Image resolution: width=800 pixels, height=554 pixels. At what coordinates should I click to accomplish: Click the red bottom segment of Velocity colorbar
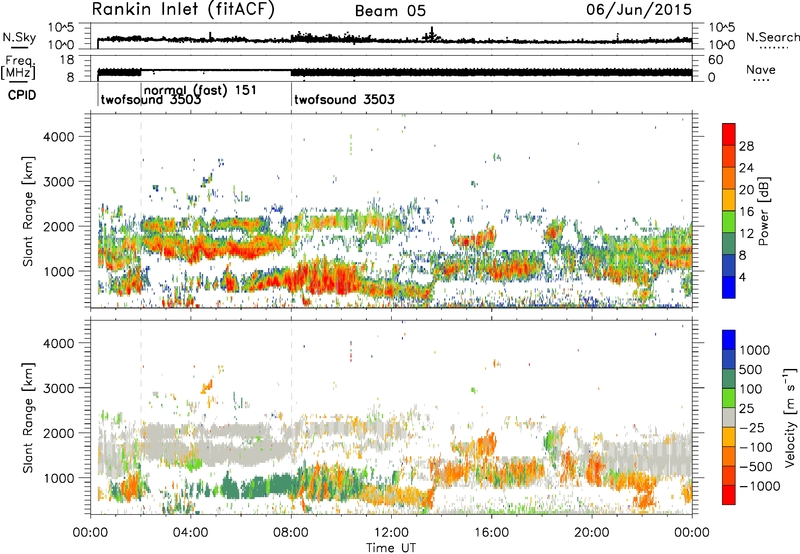point(729,495)
